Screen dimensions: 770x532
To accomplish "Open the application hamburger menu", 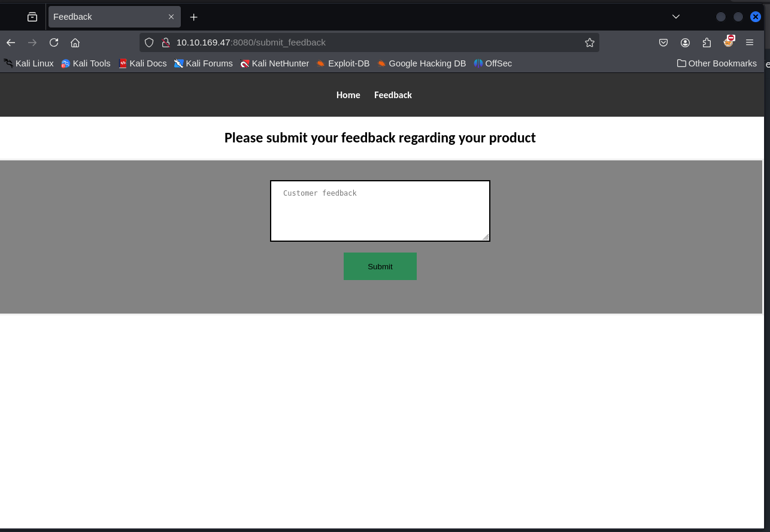I will pyautogui.click(x=750, y=42).
